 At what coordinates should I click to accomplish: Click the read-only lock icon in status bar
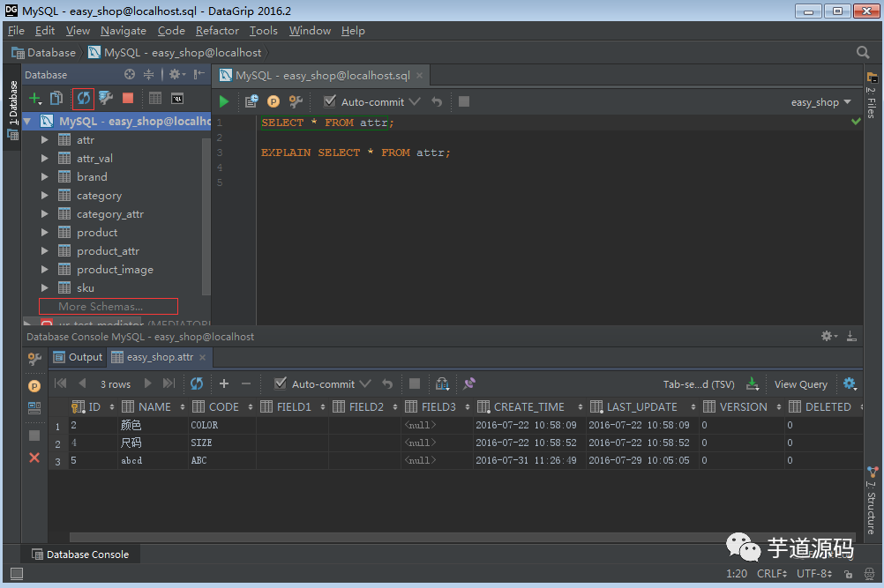tap(848, 574)
